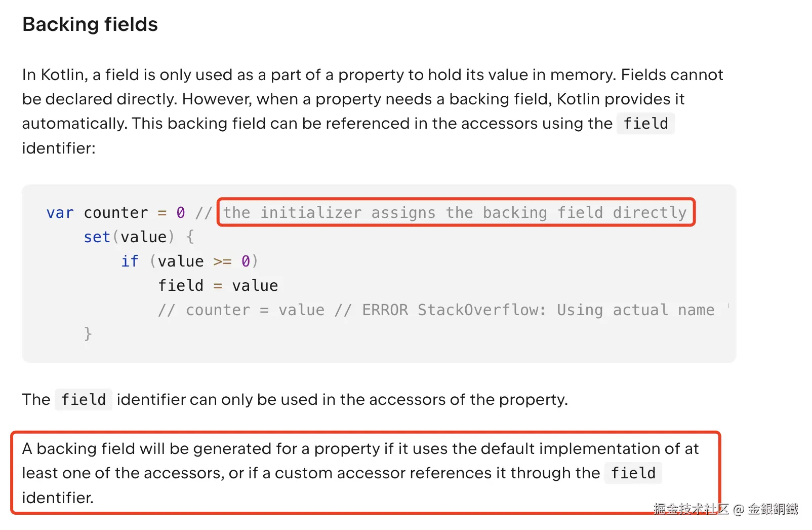812x530 pixels.
Task: Click the Backing fields heading
Action: click(x=90, y=24)
